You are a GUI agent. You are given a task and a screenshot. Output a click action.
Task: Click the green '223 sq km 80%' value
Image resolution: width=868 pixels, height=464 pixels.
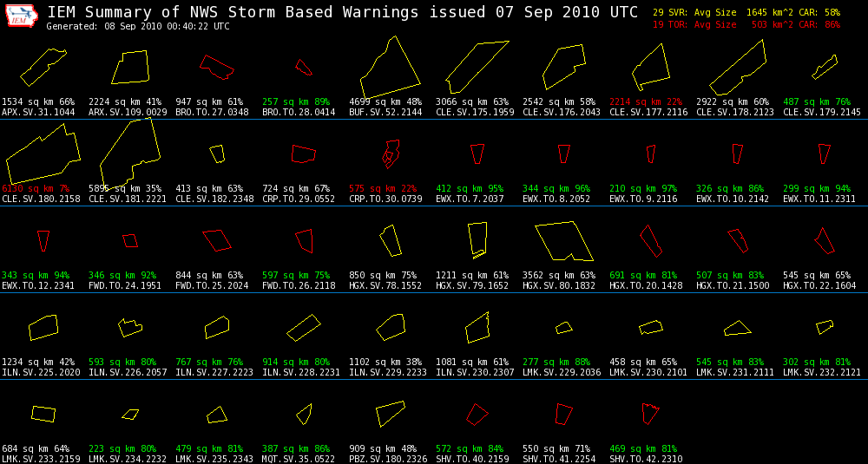click(122, 449)
